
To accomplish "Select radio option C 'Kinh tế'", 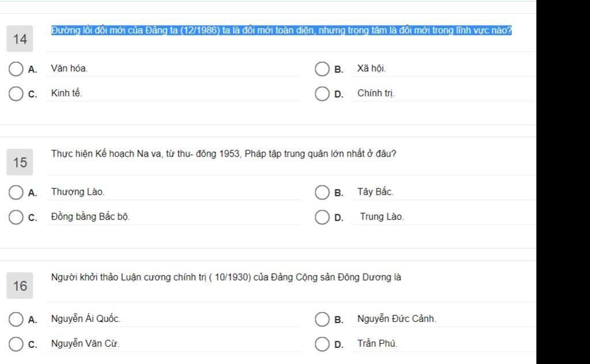I will [x=16, y=94].
